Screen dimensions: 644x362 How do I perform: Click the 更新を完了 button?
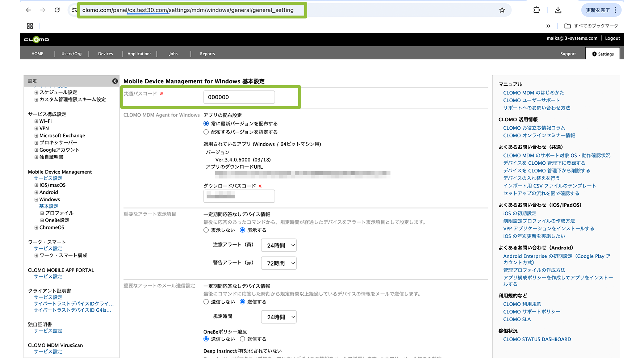tap(598, 10)
